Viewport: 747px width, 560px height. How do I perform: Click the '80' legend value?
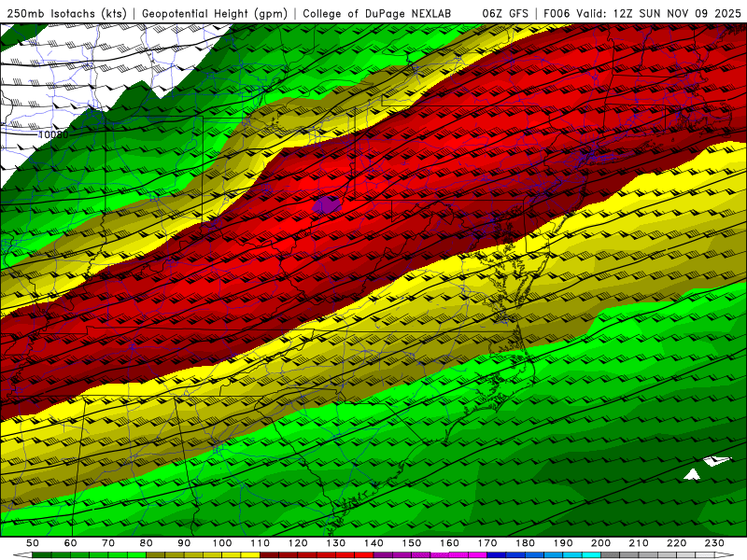[x=146, y=543]
